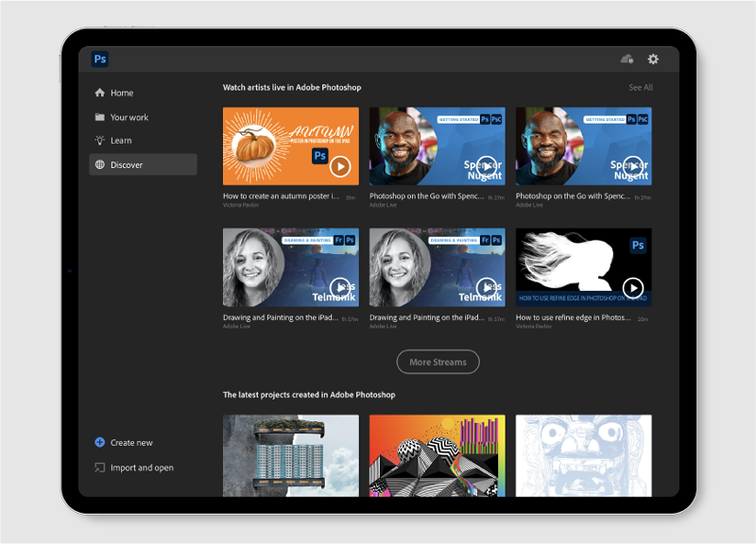Switch to the Learn section
The image size is (756, 544).
(143, 140)
